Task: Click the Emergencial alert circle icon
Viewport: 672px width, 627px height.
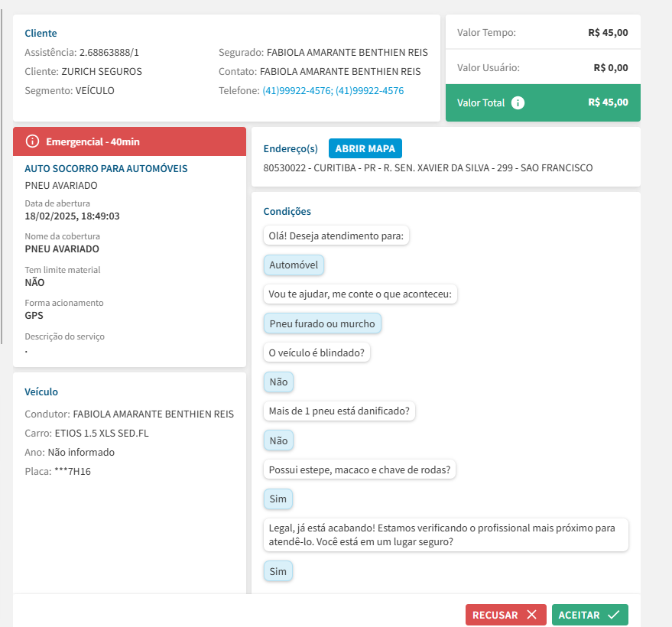Action: 32,141
